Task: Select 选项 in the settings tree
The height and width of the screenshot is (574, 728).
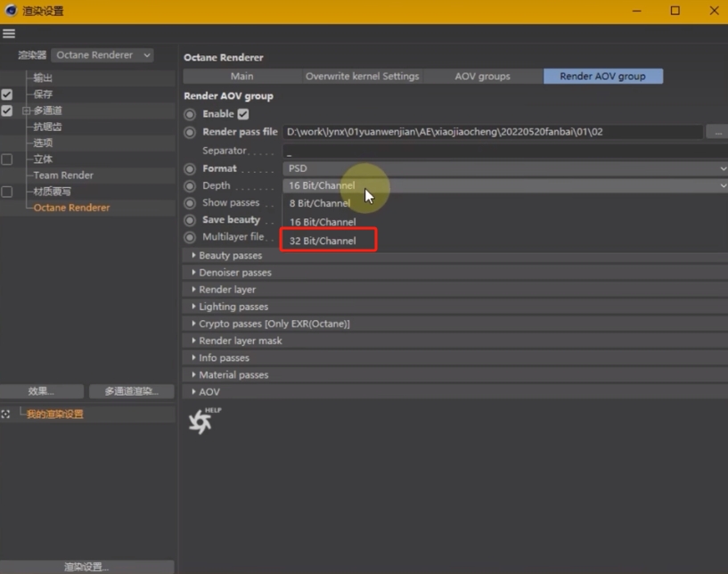Action: (x=43, y=143)
